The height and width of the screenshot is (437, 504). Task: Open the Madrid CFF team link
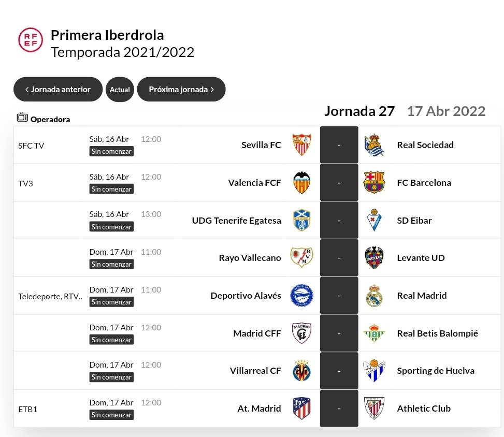[x=257, y=333]
